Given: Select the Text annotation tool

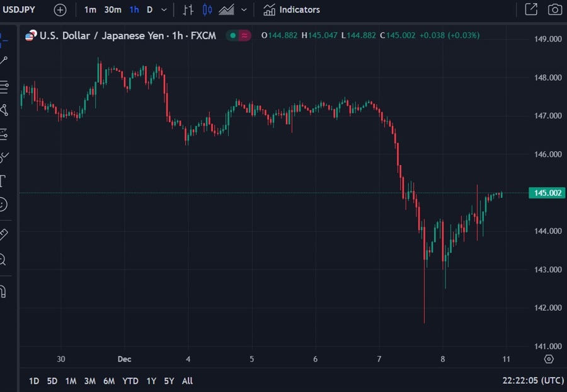Looking at the screenshot, I should 3,181.
